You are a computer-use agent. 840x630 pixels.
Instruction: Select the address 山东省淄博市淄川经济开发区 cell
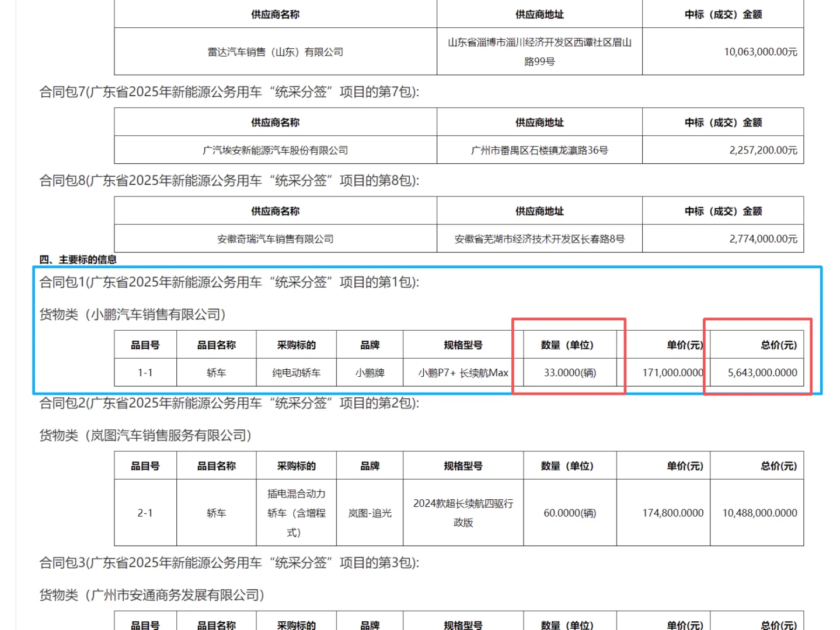coord(539,52)
